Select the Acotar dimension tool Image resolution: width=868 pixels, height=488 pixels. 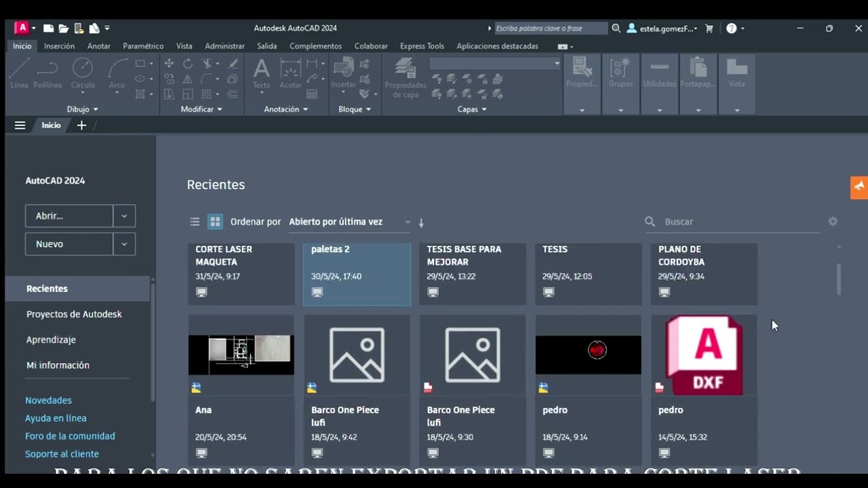tap(290, 74)
